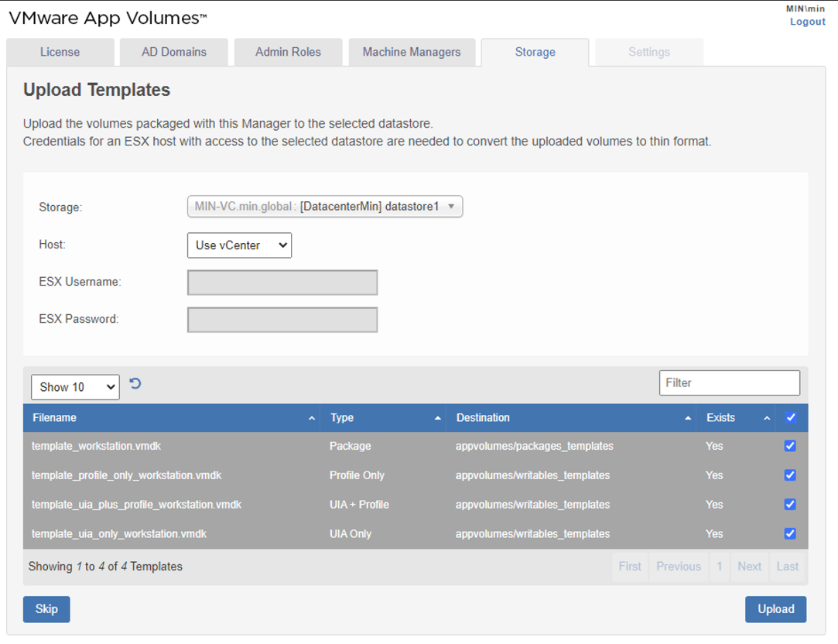Viewport: 838px width, 644px height.
Task: Focus the Filter input field
Action: click(730, 382)
